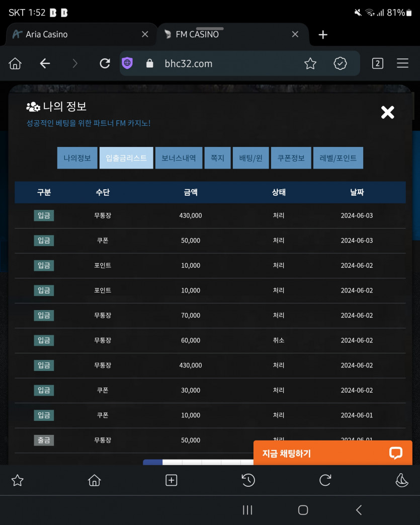Select the 70,000 amount cell
The height and width of the screenshot is (525, 420).
pyautogui.click(x=191, y=315)
